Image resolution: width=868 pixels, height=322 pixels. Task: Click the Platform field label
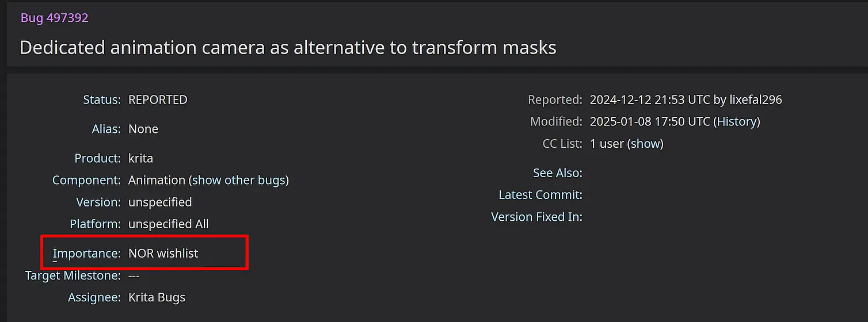(x=95, y=224)
